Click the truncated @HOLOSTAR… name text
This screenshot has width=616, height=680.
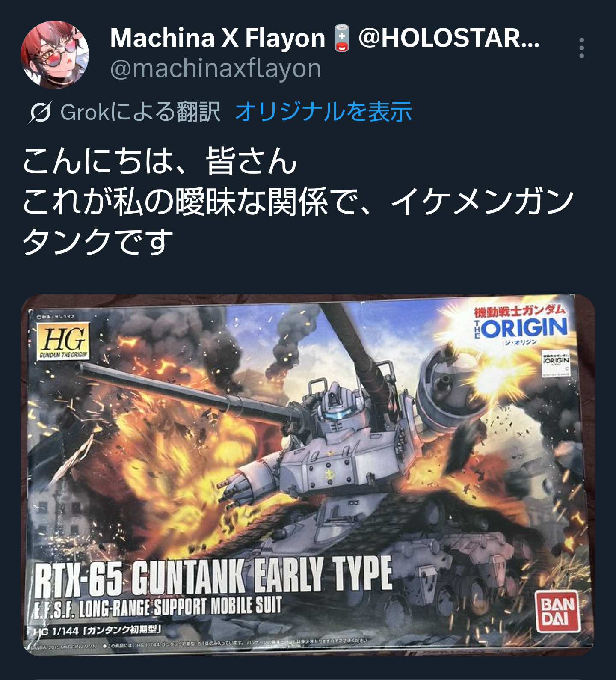(449, 38)
